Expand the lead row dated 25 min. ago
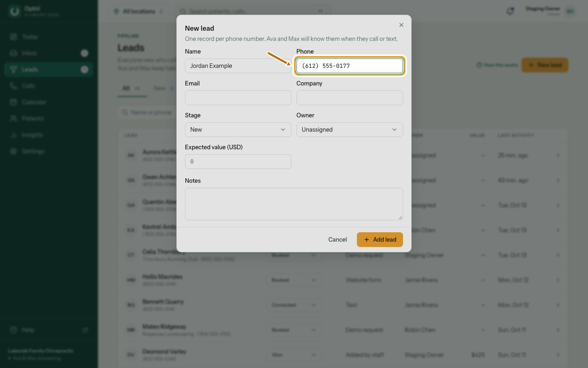This screenshot has height=368, width=588. 558,155
